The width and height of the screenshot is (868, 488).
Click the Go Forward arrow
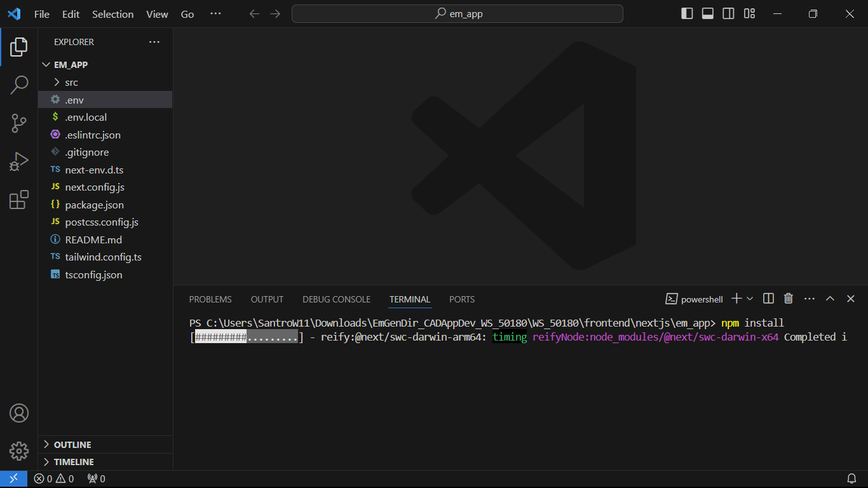(x=275, y=14)
